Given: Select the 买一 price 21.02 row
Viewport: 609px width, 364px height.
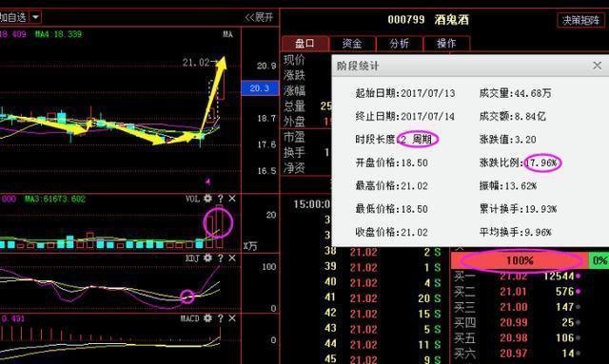Looking at the screenshot, I should [x=518, y=276].
